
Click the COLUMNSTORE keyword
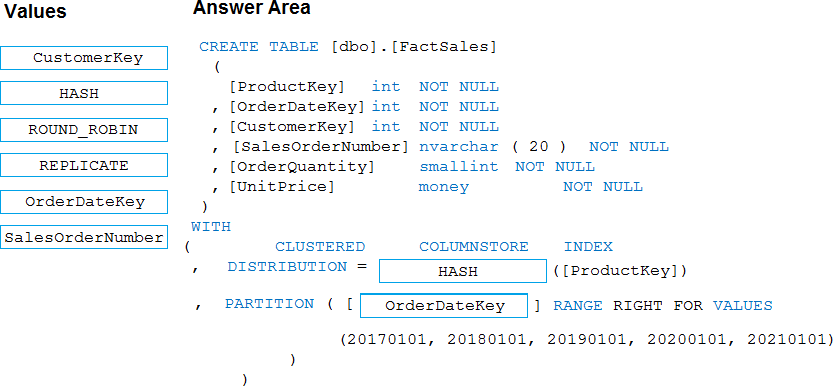[x=474, y=247]
